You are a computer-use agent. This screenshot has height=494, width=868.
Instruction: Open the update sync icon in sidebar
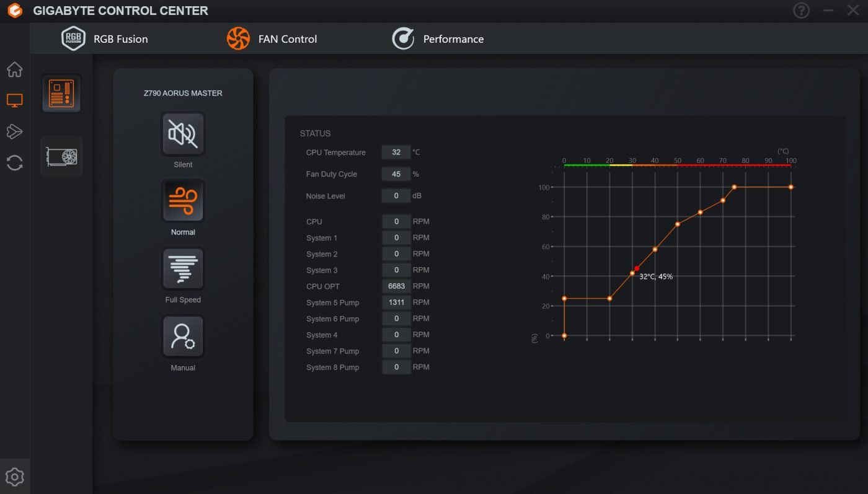click(15, 163)
